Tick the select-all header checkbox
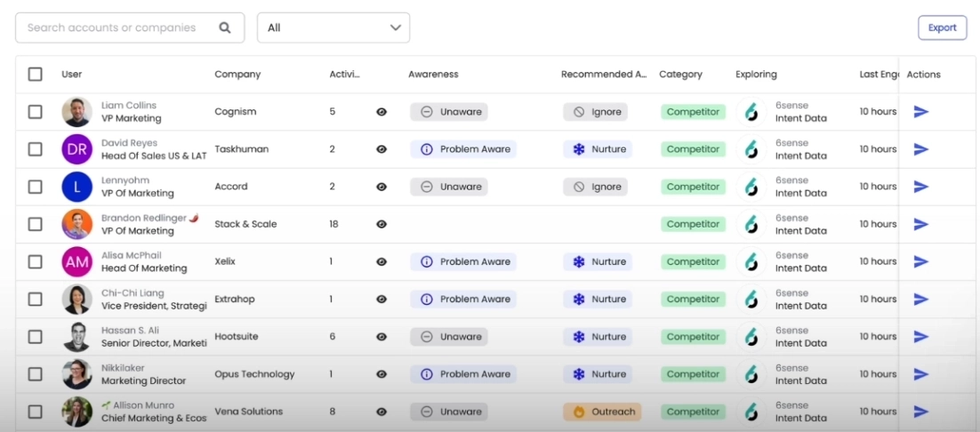The image size is (980, 432). 35,75
